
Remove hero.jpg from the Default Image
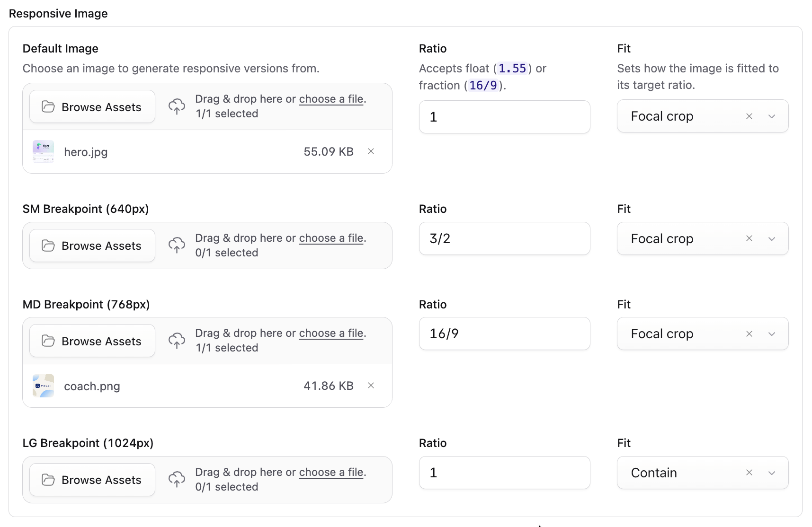(371, 151)
